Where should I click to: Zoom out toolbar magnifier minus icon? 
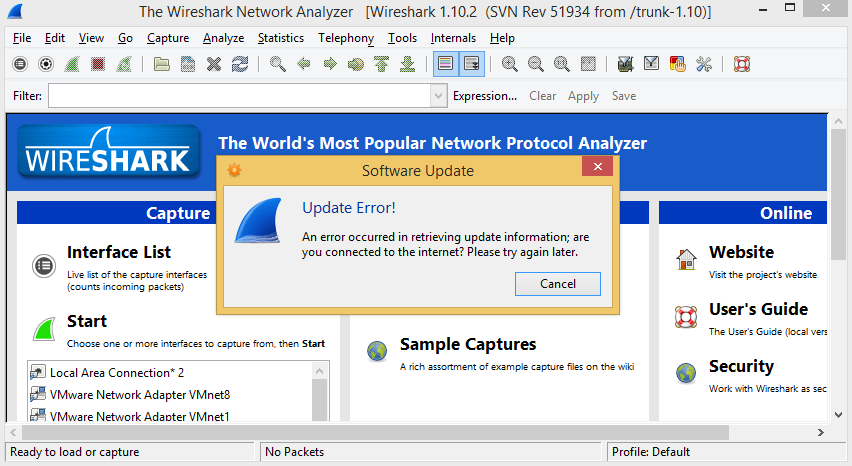(x=535, y=64)
